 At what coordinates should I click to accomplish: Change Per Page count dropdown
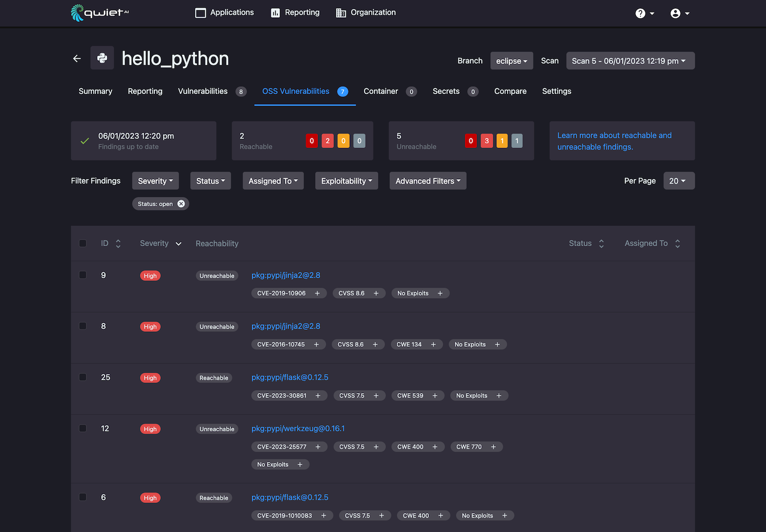[x=679, y=181]
